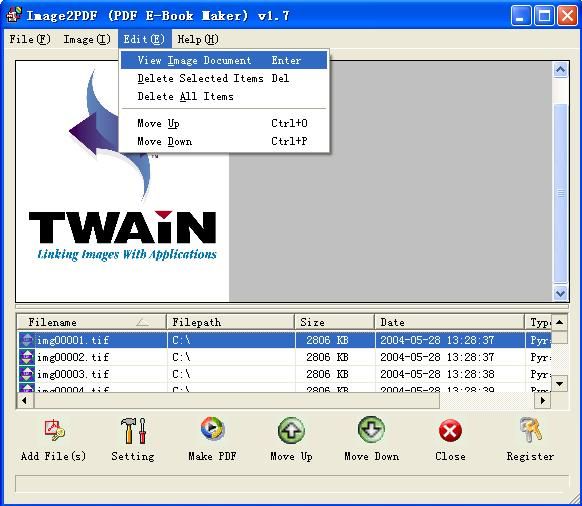Open the Help menu
582x506 pixels.
tap(198, 39)
